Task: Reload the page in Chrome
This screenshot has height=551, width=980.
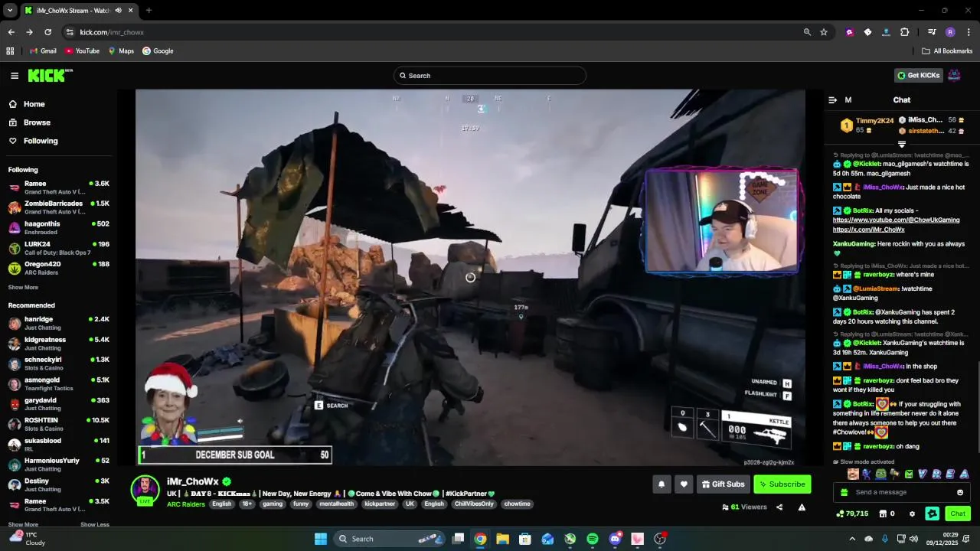Action: click(47, 32)
